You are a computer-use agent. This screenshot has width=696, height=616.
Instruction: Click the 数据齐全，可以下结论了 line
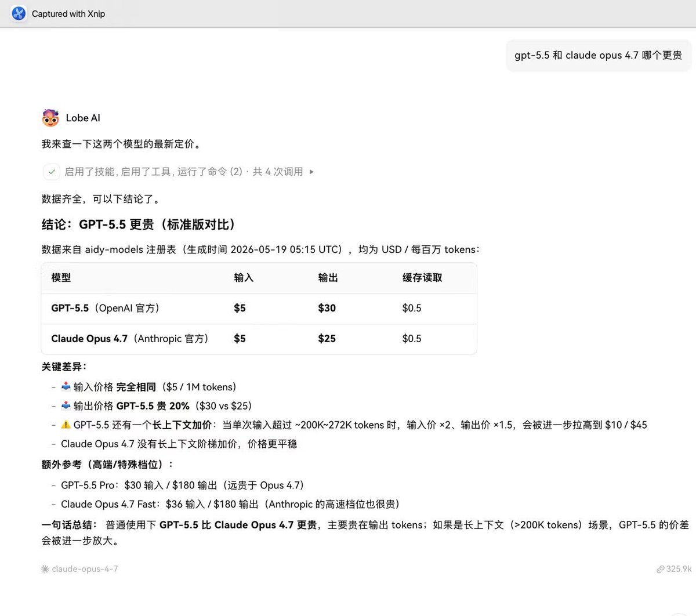pyautogui.click(x=102, y=199)
